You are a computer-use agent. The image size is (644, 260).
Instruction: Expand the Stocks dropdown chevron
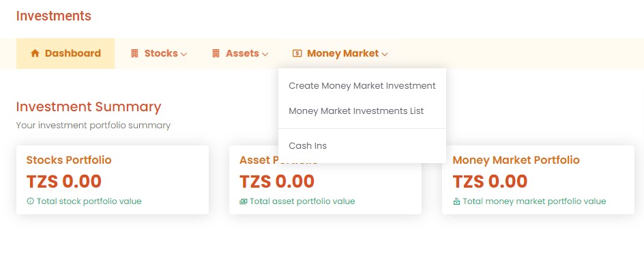[184, 54]
